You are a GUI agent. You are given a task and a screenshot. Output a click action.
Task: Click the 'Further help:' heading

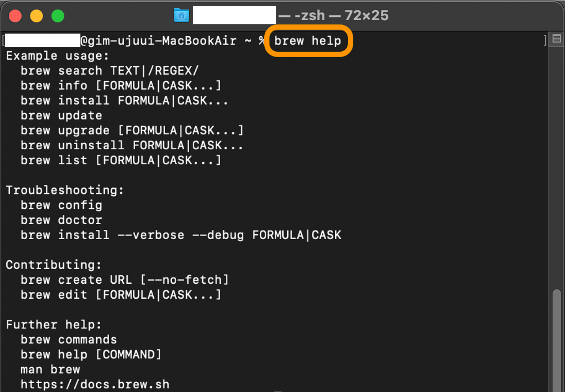[x=54, y=324]
